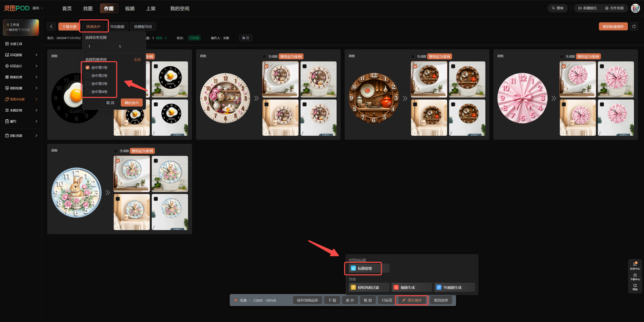Click the back arrow icon

tap(51, 27)
